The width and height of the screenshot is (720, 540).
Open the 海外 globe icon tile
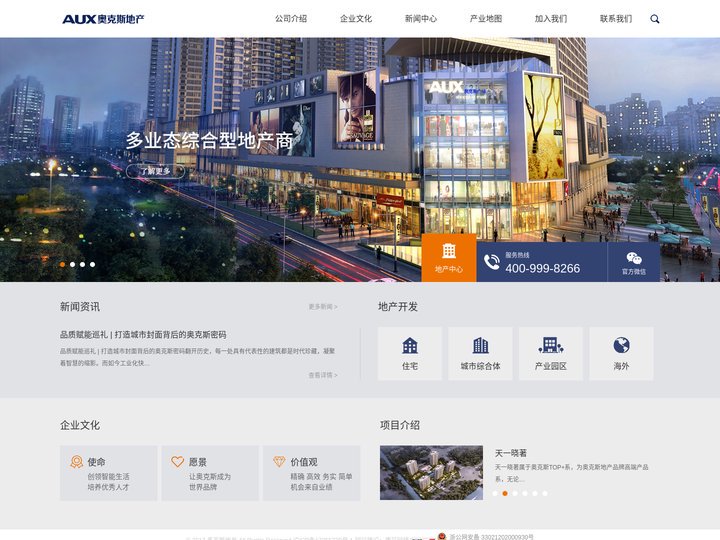pos(621,354)
